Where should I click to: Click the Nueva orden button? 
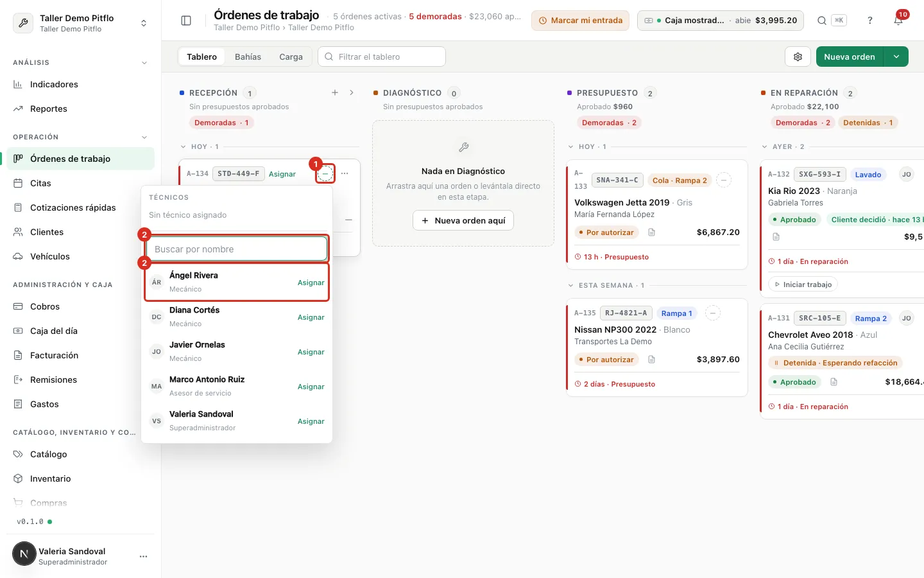tap(850, 57)
